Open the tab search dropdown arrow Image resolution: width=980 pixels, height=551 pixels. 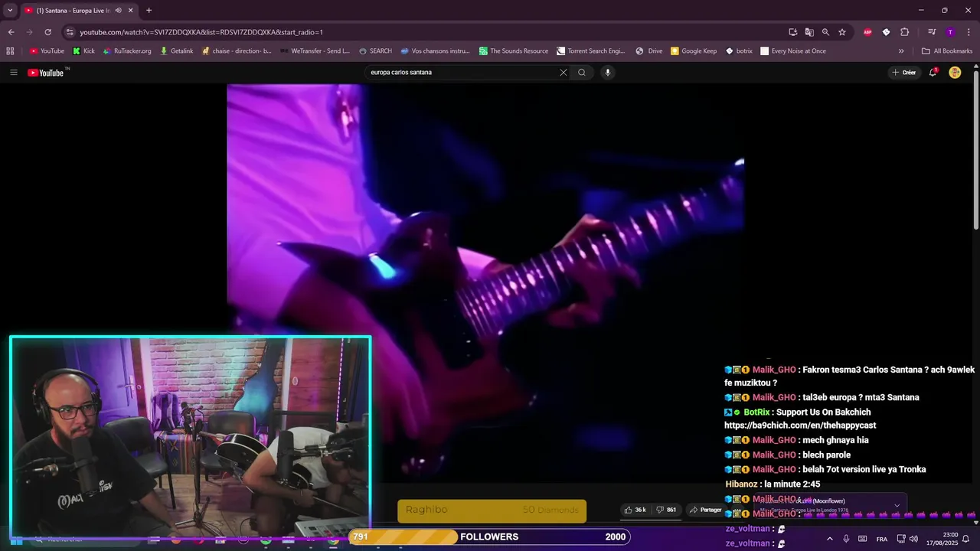pyautogui.click(x=10, y=11)
